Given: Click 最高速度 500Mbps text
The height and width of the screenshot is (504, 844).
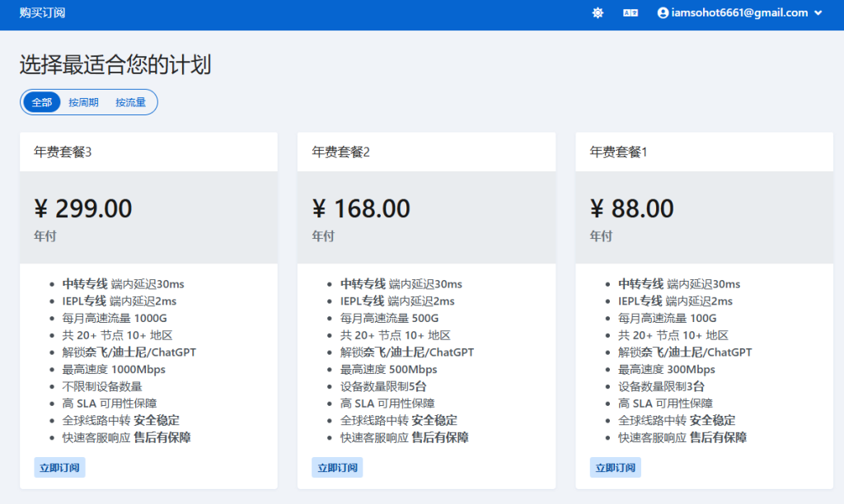Looking at the screenshot, I should coord(389,370).
